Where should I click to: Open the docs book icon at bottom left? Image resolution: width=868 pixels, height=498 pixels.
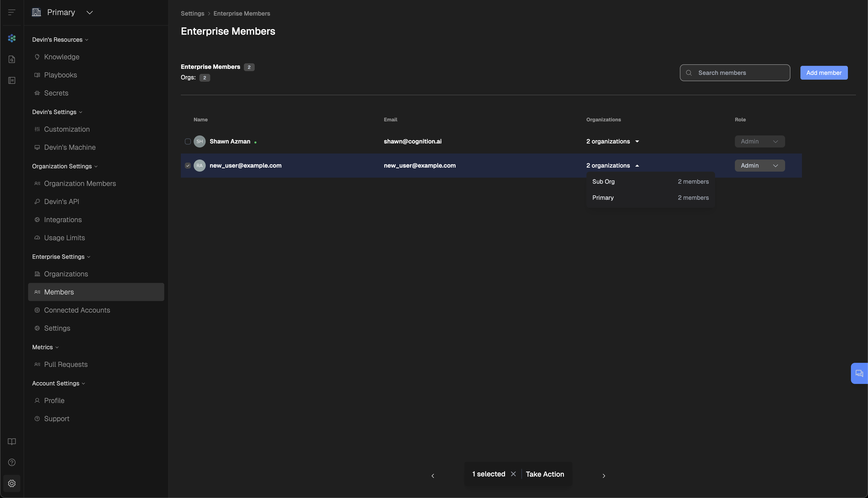[x=12, y=441]
